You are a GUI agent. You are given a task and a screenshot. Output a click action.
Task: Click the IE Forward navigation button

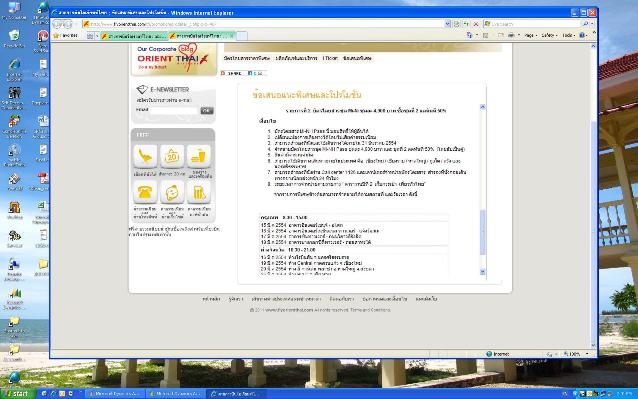[68, 24]
